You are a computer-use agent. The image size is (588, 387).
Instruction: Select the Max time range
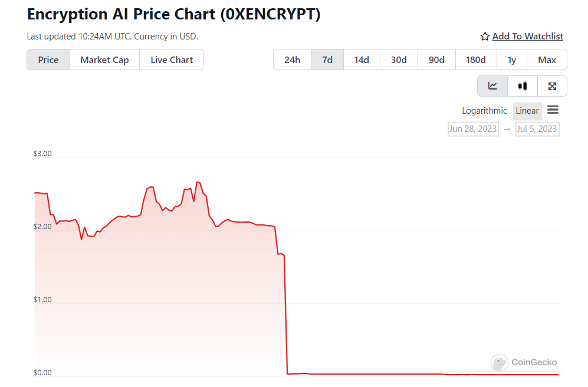547,60
